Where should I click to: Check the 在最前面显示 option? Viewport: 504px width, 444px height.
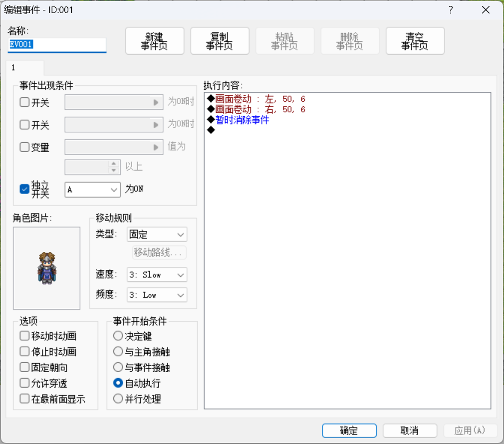click(24, 399)
